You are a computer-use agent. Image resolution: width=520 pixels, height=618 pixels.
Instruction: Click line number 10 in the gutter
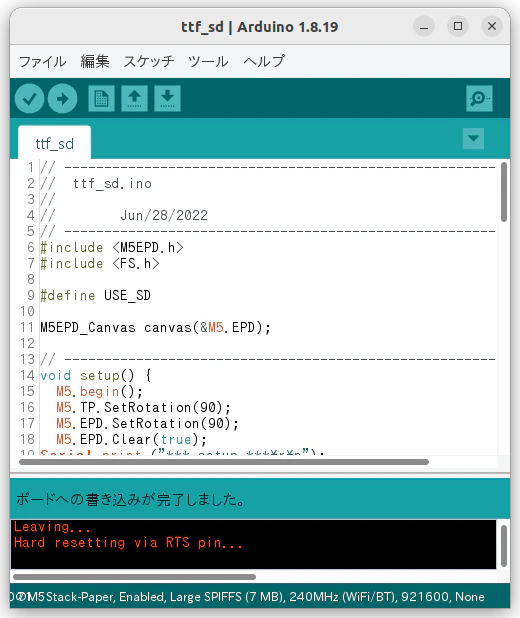coord(28,311)
